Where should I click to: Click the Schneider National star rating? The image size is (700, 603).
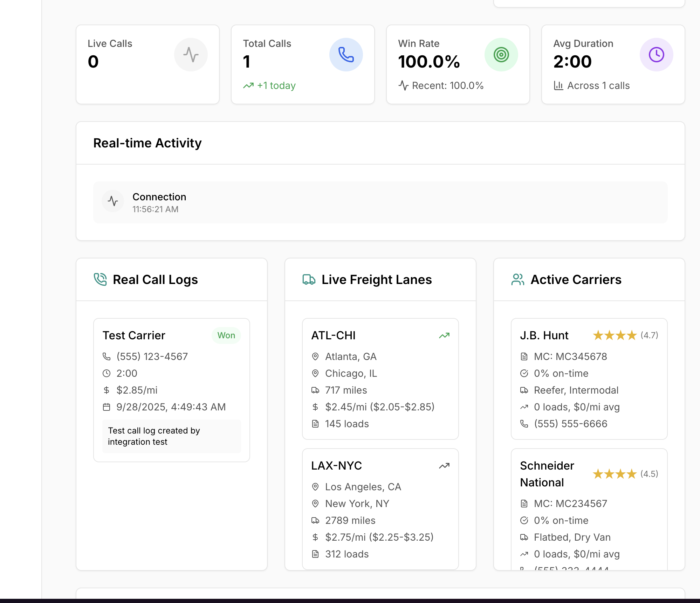pyautogui.click(x=615, y=474)
